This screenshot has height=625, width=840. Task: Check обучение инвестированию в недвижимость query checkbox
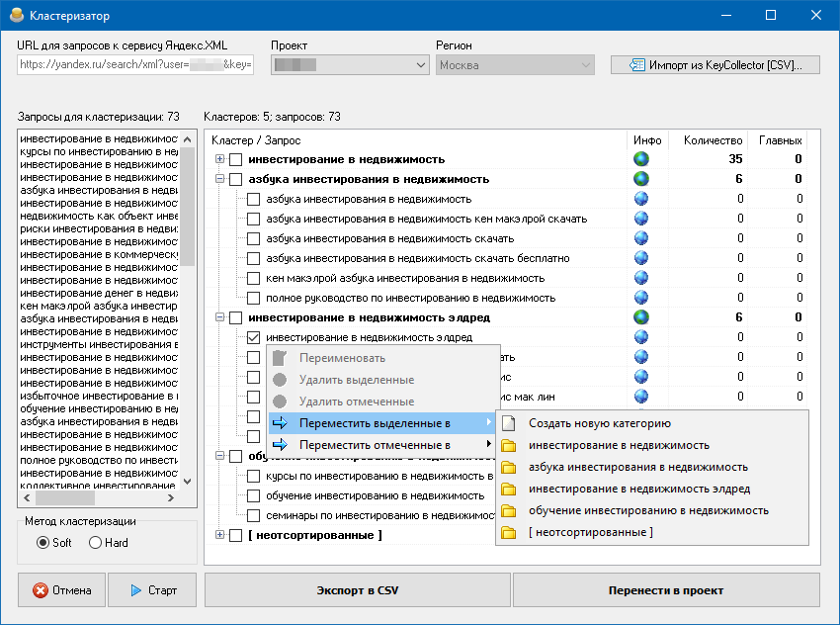(x=253, y=496)
